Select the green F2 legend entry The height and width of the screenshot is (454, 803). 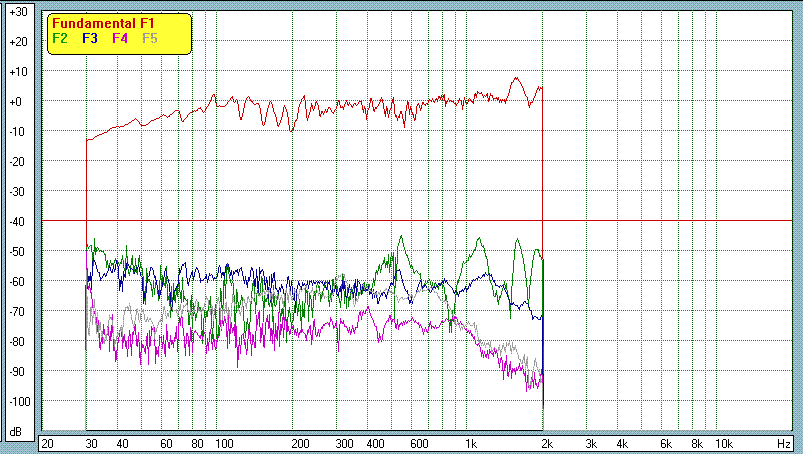pyautogui.click(x=60, y=38)
